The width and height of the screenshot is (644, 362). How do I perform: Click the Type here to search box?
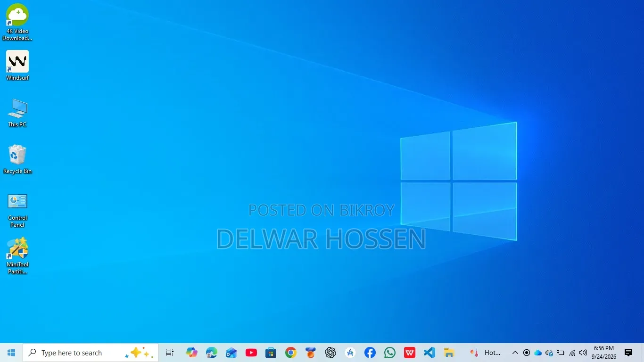pyautogui.click(x=91, y=353)
